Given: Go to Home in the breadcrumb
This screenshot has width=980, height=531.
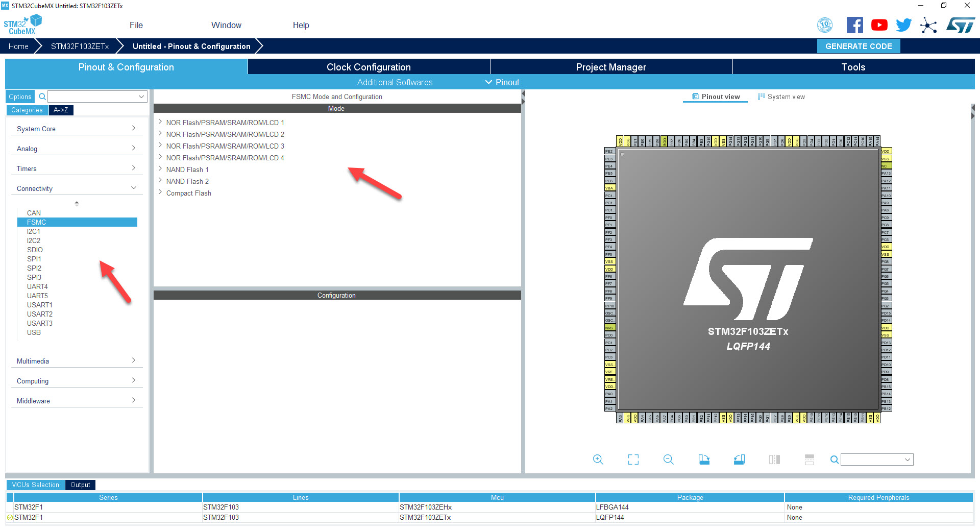Looking at the screenshot, I should coord(18,46).
